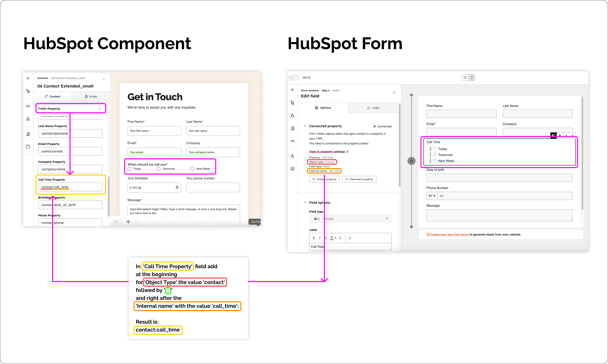608x364 pixels.
Task: Select Tomorrow radio in Get in Touch form
Action: click(x=158, y=169)
